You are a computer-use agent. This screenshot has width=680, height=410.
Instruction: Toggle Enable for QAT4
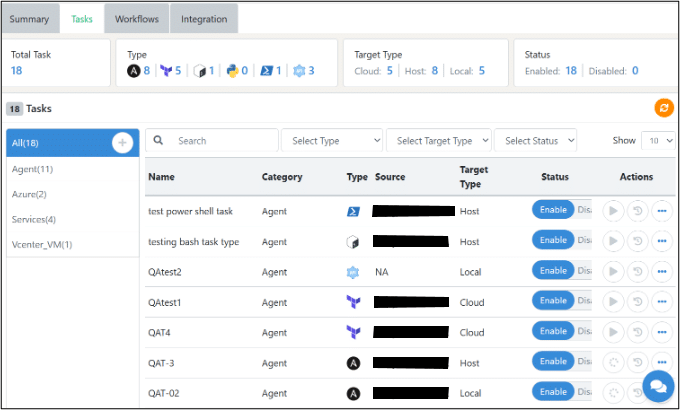tap(553, 331)
